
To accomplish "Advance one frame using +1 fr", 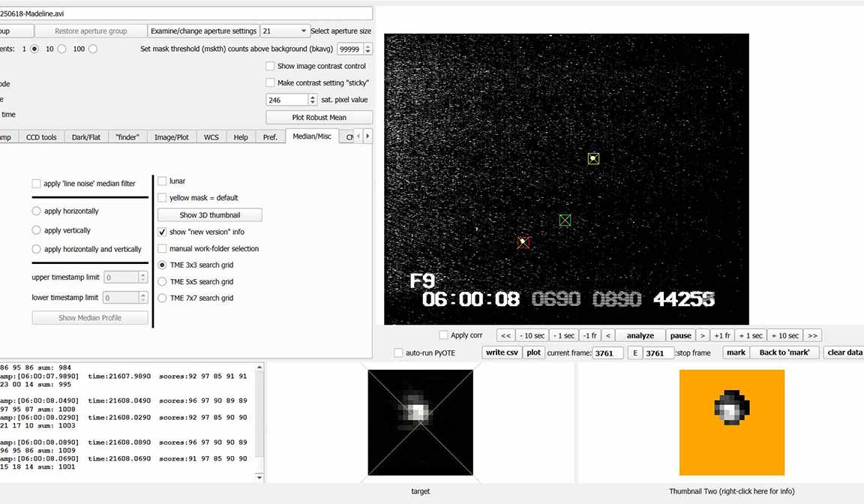I will click(722, 335).
